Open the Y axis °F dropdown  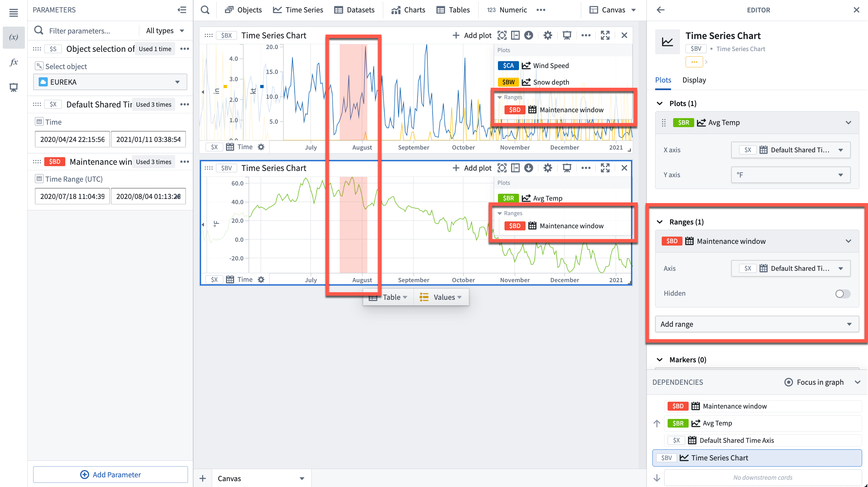click(x=791, y=175)
